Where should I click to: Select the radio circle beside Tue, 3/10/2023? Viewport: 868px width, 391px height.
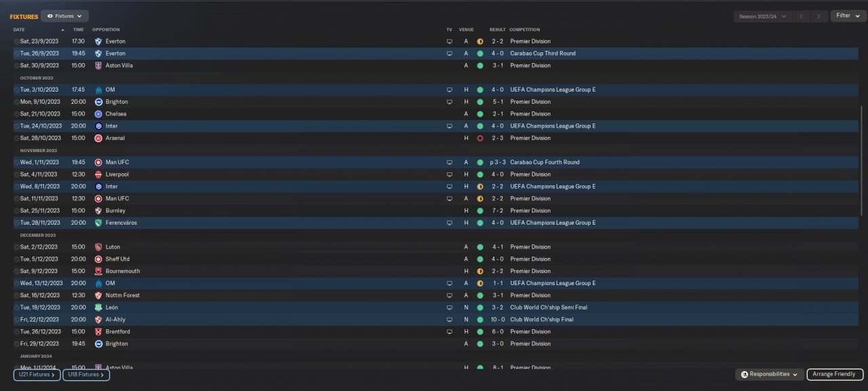(17, 90)
